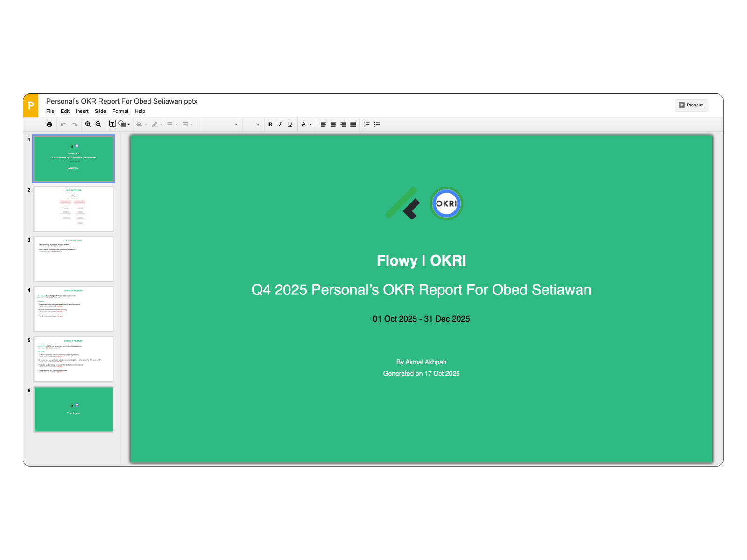Open the Format menu
The height and width of the screenshot is (560, 747).
click(120, 112)
